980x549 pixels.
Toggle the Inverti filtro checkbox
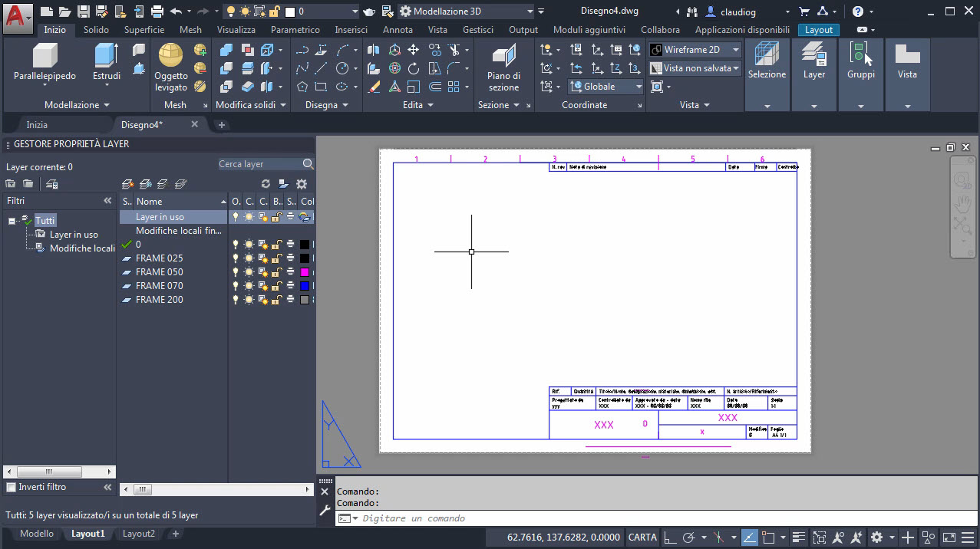pos(12,487)
